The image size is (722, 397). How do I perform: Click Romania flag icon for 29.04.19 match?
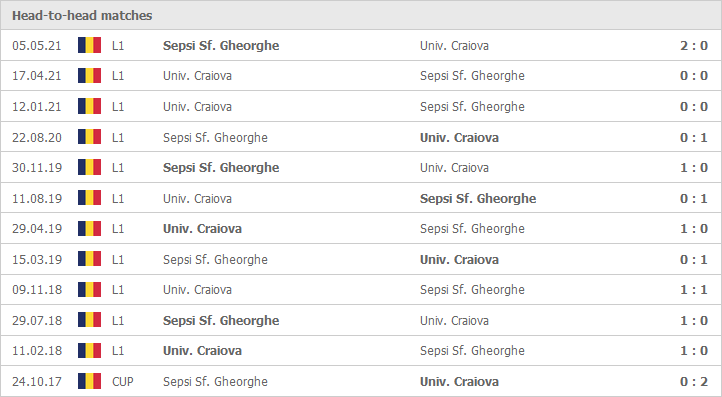pyautogui.click(x=89, y=228)
